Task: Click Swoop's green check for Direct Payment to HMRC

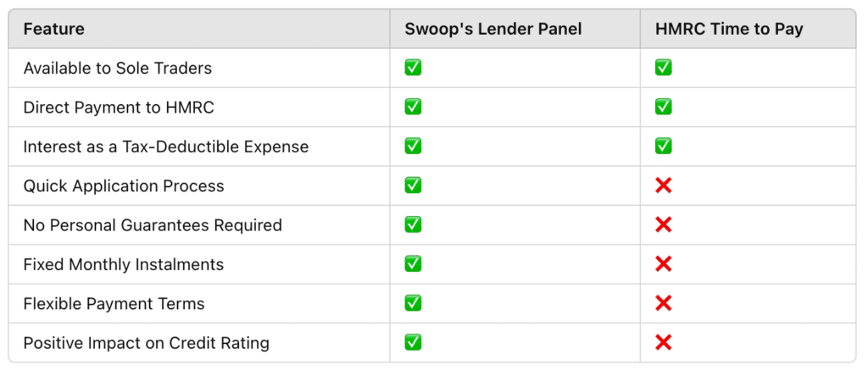Action: (x=413, y=108)
